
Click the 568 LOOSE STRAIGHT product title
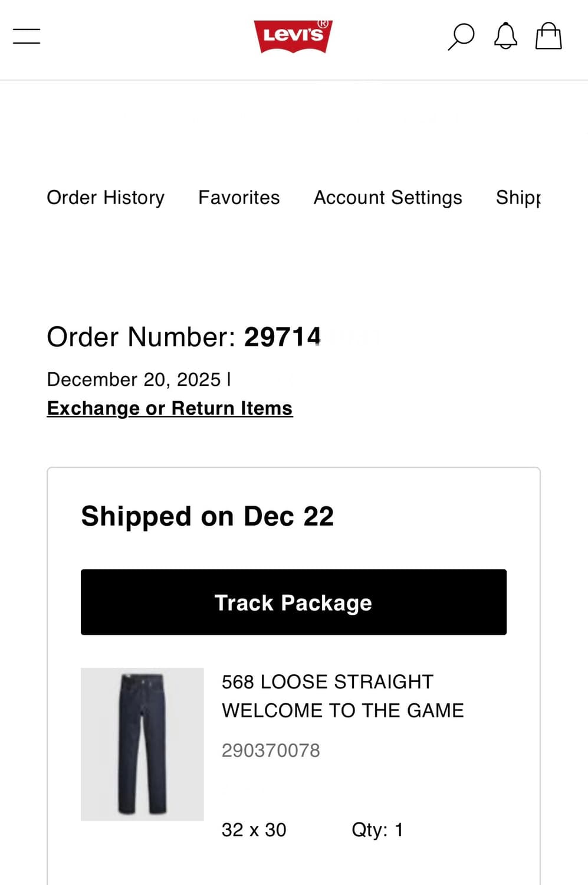[327, 682]
